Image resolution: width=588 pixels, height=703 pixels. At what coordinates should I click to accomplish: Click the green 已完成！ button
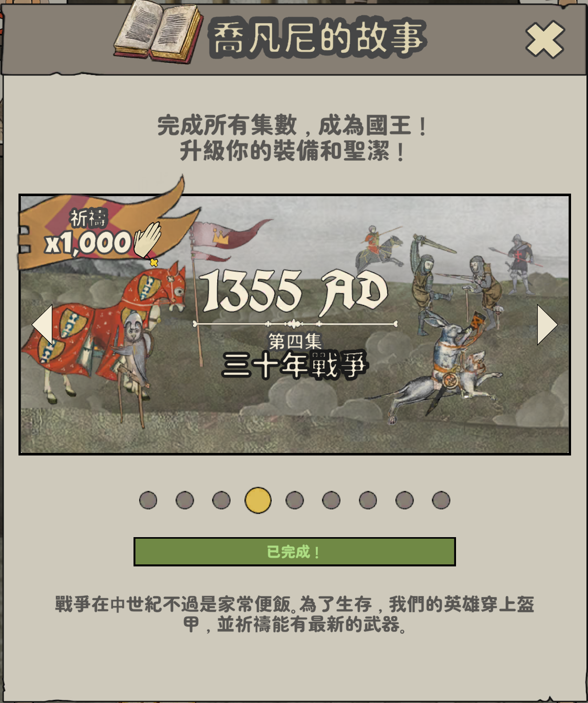(x=295, y=552)
